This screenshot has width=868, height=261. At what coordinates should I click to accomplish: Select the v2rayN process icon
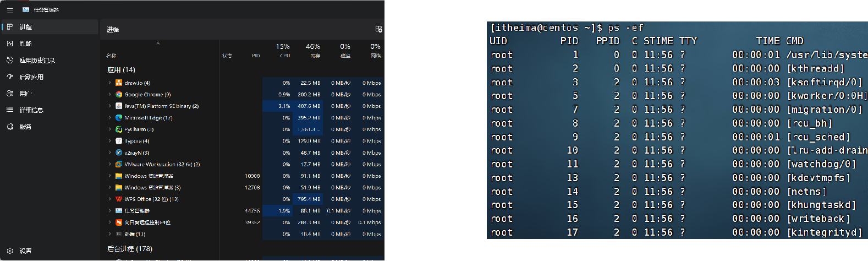(x=119, y=153)
